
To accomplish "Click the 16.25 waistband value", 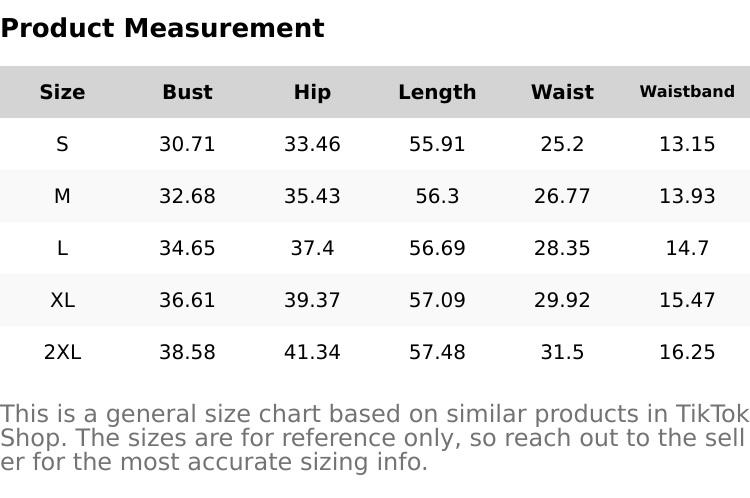I will pos(687,352).
